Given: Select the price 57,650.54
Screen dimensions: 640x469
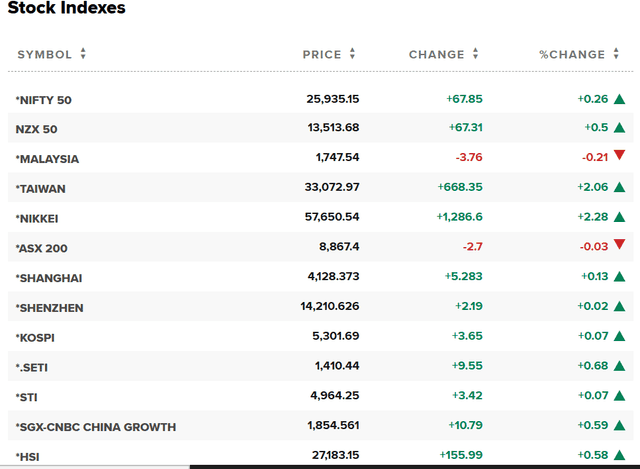Looking at the screenshot, I should click(332, 217).
